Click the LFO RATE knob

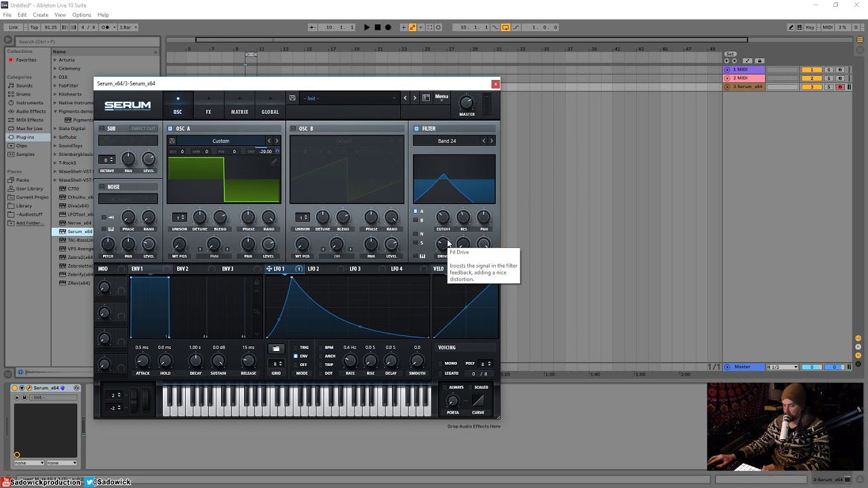coord(350,361)
